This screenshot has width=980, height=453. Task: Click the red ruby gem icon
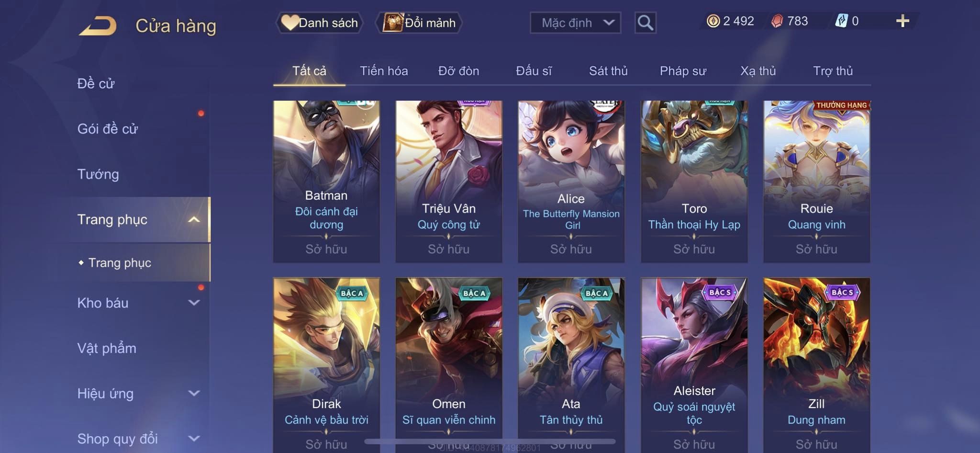(777, 21)
